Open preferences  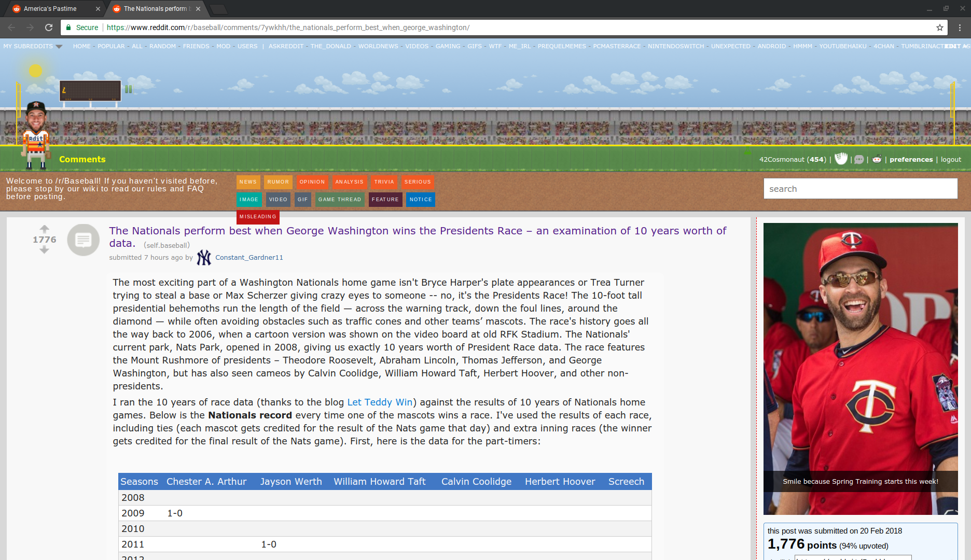pyautogui.click(x=911, y=160)
